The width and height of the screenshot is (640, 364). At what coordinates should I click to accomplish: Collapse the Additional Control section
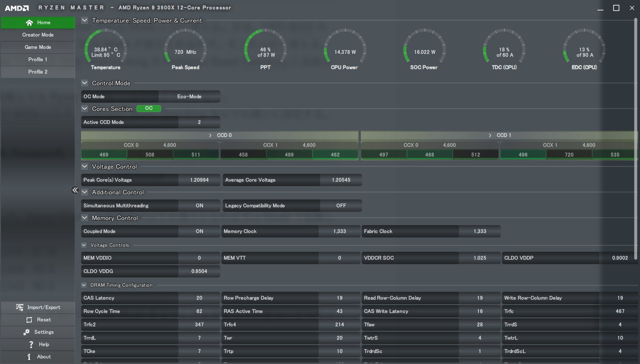[85, 192]
